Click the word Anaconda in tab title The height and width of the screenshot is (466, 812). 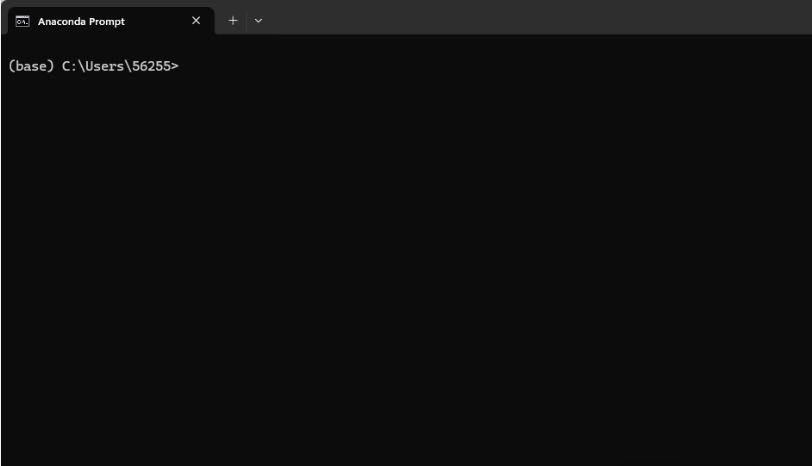coord(62,21)
